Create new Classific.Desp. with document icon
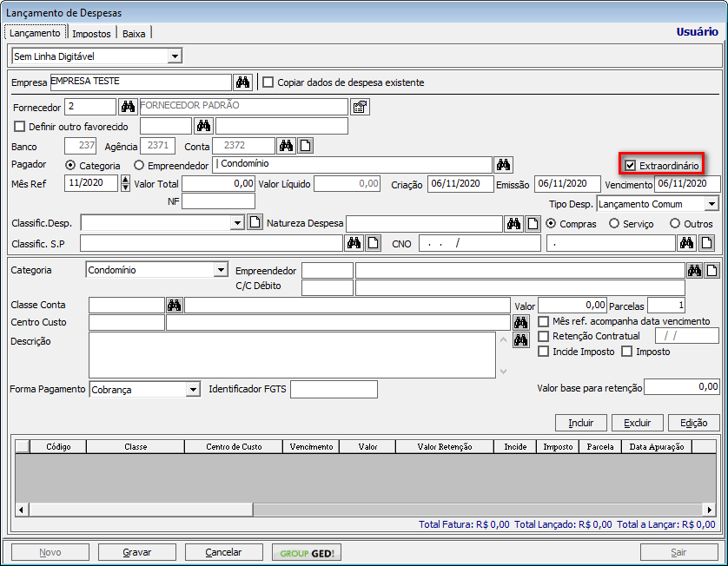The height and width of the screenshot is (566, 728). pos(255,222)
